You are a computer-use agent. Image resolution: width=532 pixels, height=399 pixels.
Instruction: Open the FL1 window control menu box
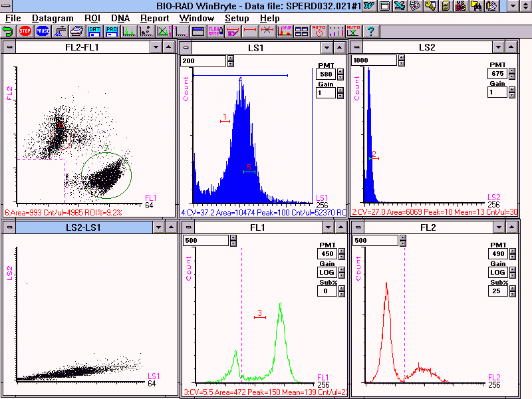click(188, 227)
